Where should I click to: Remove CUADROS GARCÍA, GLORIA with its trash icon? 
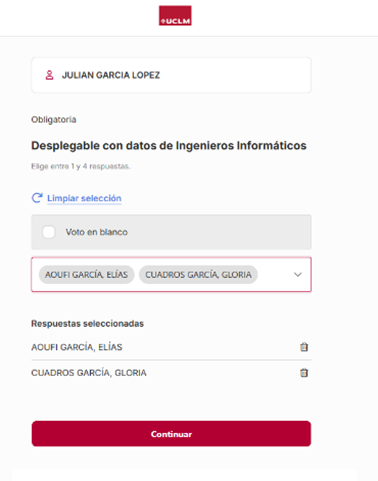304,373
